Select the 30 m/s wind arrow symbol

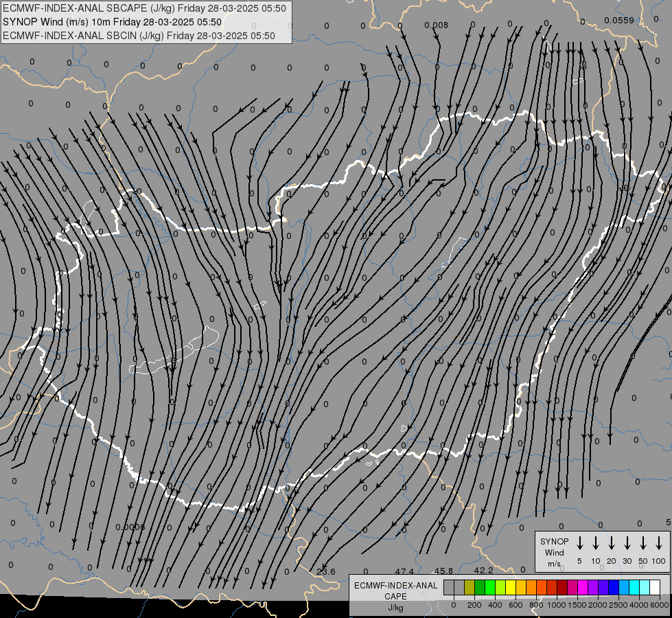627,543
